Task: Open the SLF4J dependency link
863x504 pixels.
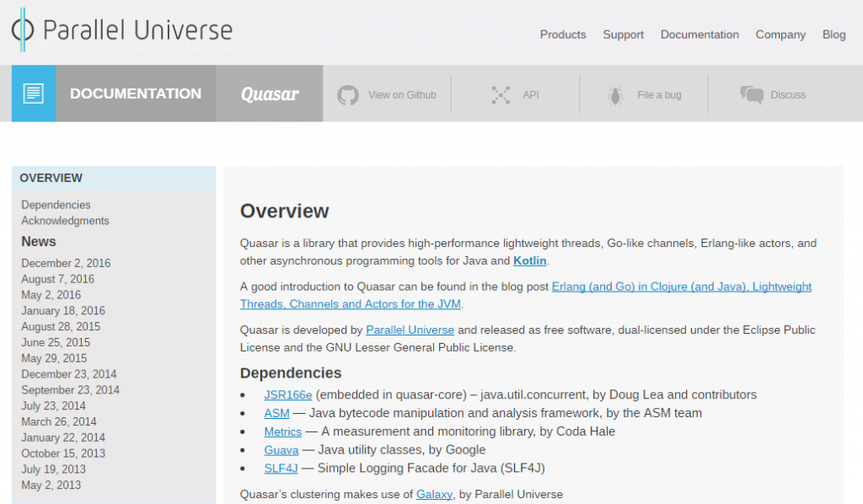Action: pyautogui.click(x=281, y=469)
